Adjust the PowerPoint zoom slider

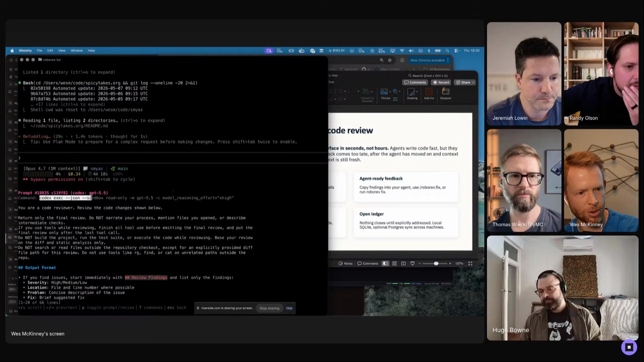pyautogui.click(x=436, y=264)
